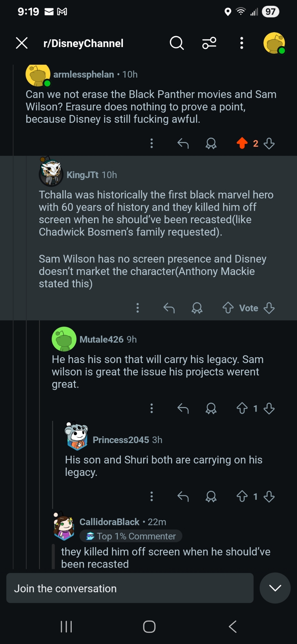Open the post overflow three-dot menu
Image resolution: width=297 pixels, height=644 pixels.
242,43
